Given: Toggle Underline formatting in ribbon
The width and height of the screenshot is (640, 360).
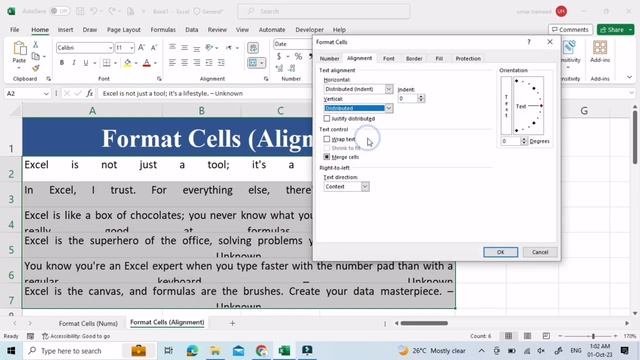Looking at the screenshot, I should [86, 63].
